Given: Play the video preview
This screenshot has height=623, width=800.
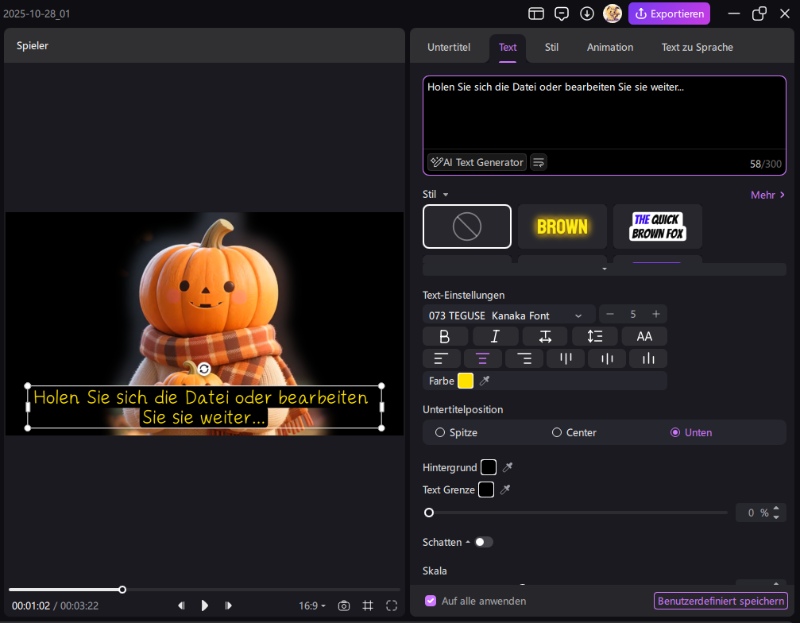Looking at the screenshot, I should point(205,606).
